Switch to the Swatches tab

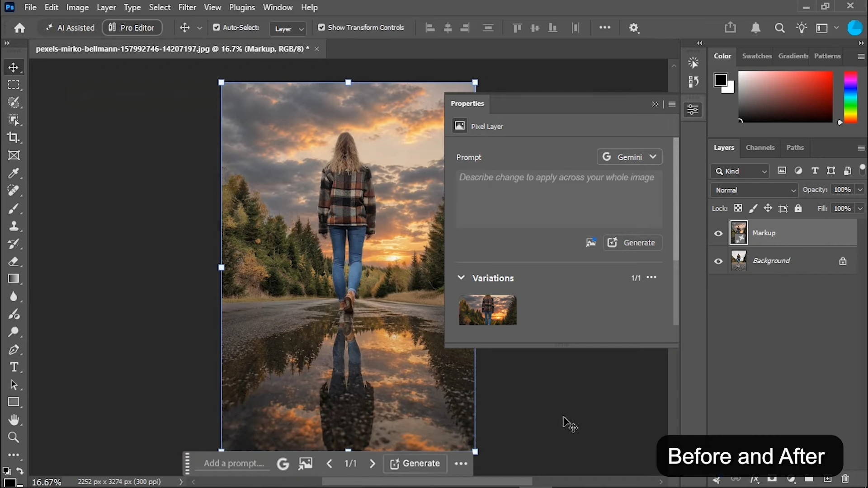(757, 56)
